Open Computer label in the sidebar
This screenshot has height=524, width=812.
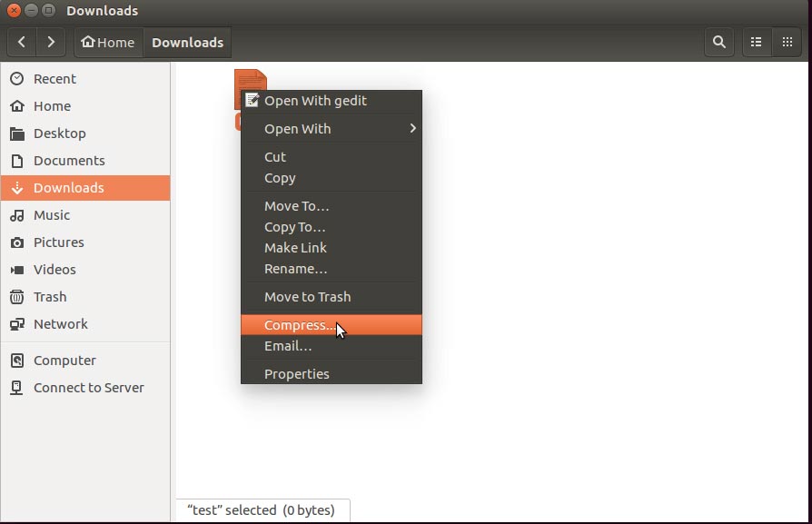point(64,361)
